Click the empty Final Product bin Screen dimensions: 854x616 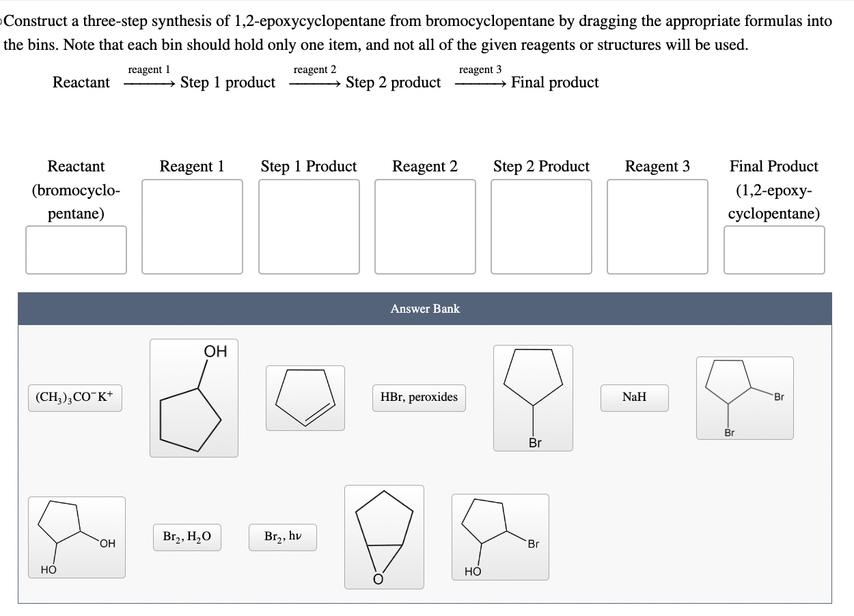pos(773,250)
